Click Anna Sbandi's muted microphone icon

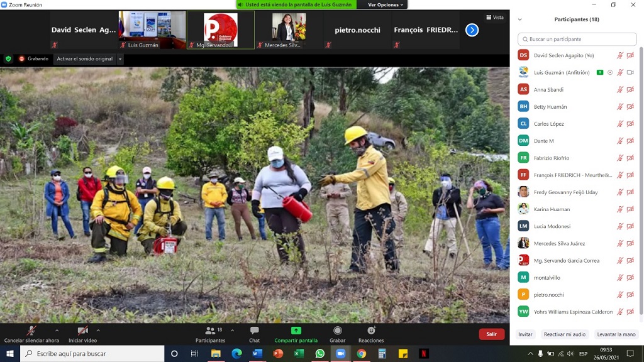pos(619,89)
